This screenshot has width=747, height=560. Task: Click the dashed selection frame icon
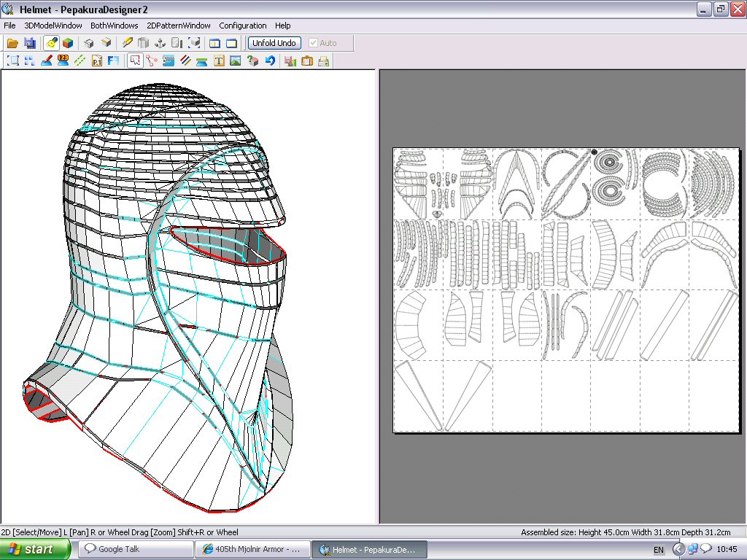tap(13, 61)
